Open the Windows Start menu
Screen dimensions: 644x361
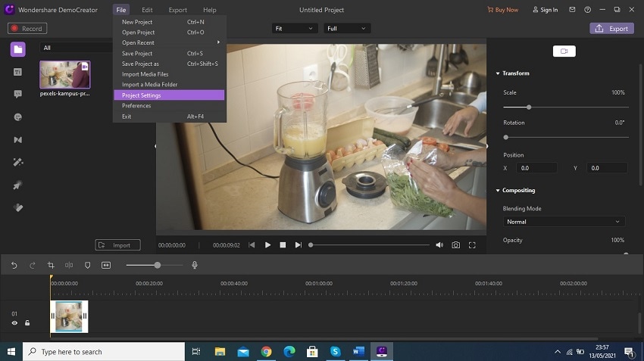click(x=11, y=352)
